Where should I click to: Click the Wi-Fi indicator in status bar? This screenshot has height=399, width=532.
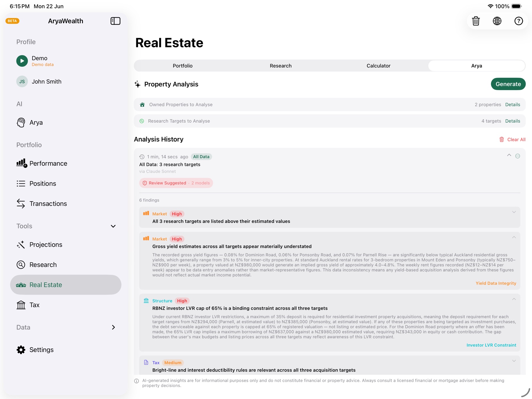[490, 6]
